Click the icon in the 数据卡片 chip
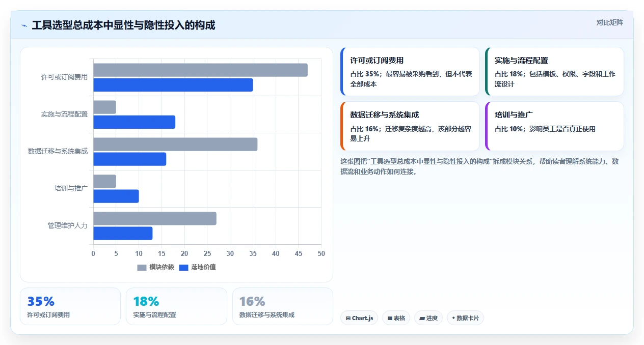This screenshot has width=644, height=345. point(453,318)
